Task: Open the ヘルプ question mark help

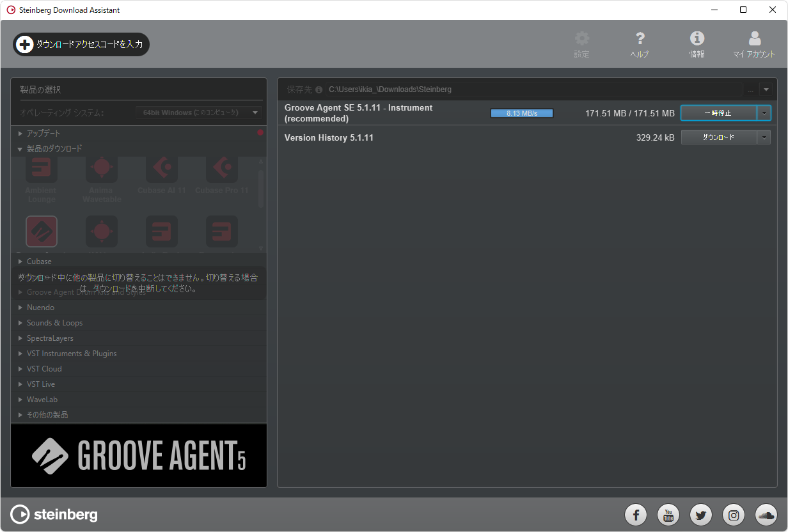Action: (640, 45)
